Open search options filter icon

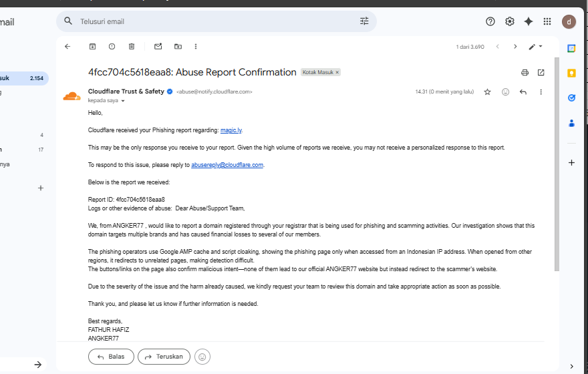click(x=364, y=21)
